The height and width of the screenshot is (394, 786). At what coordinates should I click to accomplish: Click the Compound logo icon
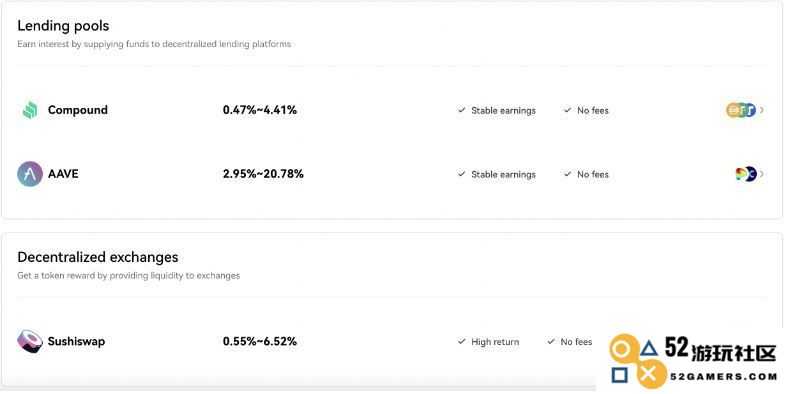30,110
